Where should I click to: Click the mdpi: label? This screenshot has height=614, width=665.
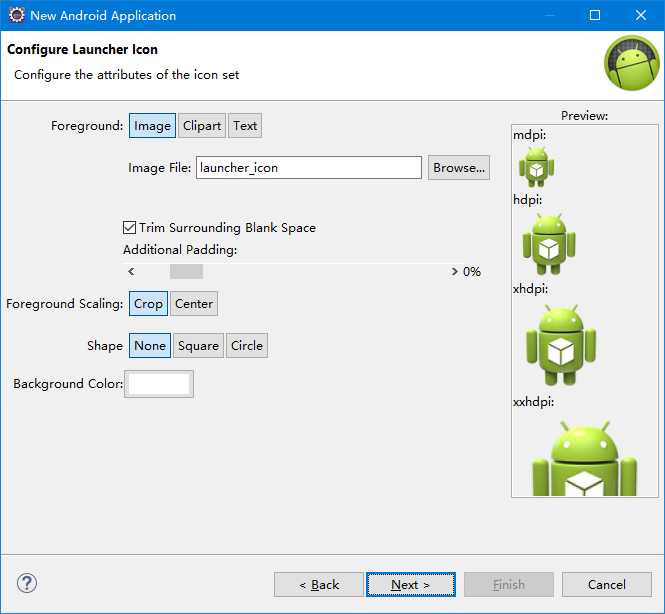(x=530, y=135)
